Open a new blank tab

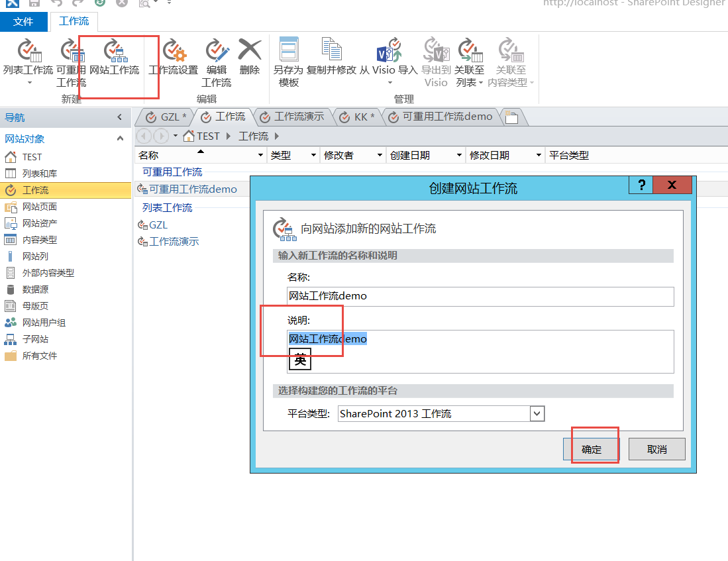(511, 117)
